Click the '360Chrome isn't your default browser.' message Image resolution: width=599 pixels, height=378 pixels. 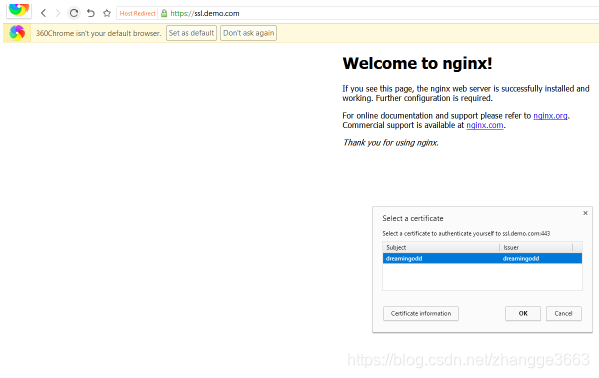(x=99, y=33)
